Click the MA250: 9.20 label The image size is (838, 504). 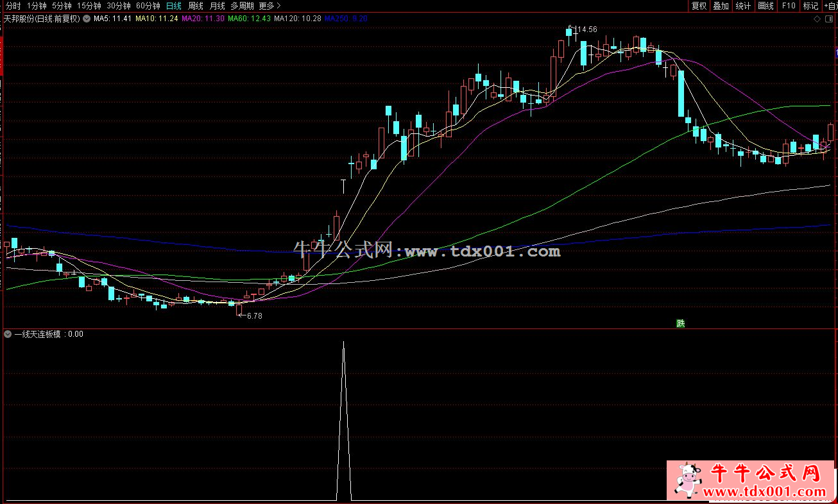(346, 19)
